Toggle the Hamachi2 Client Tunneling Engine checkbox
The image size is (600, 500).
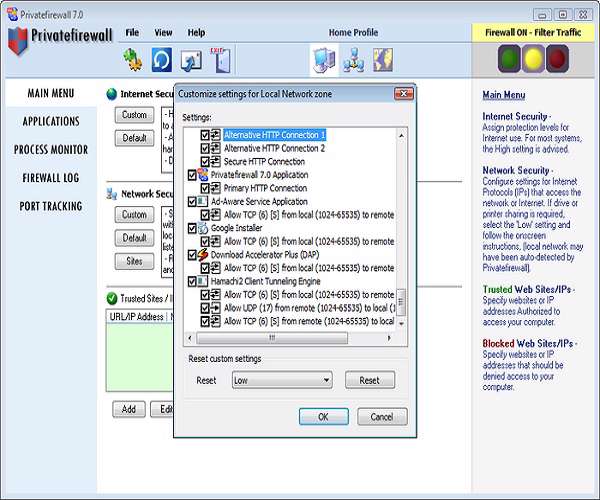coord(192,282)
